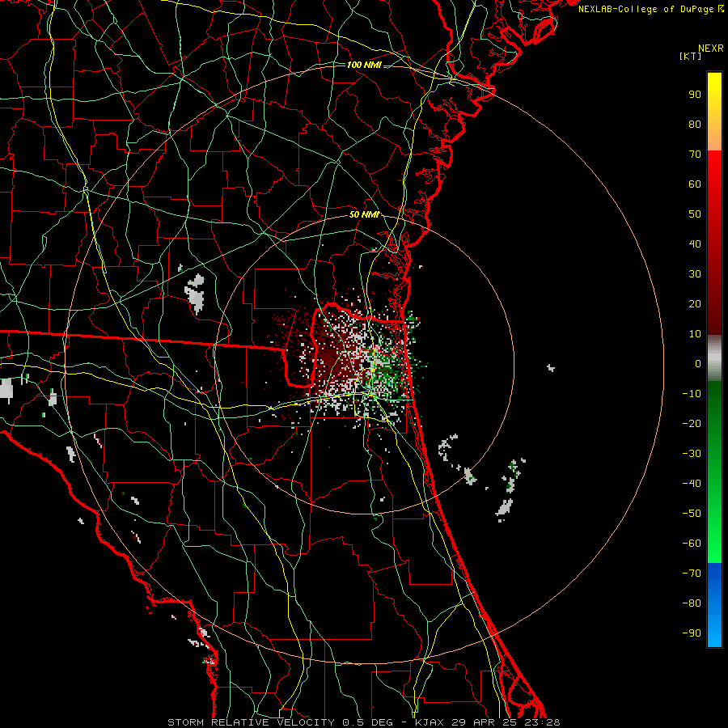728x728 pixels.
Task: Click the 20 scale label
Action: click(x=695, y=304)
